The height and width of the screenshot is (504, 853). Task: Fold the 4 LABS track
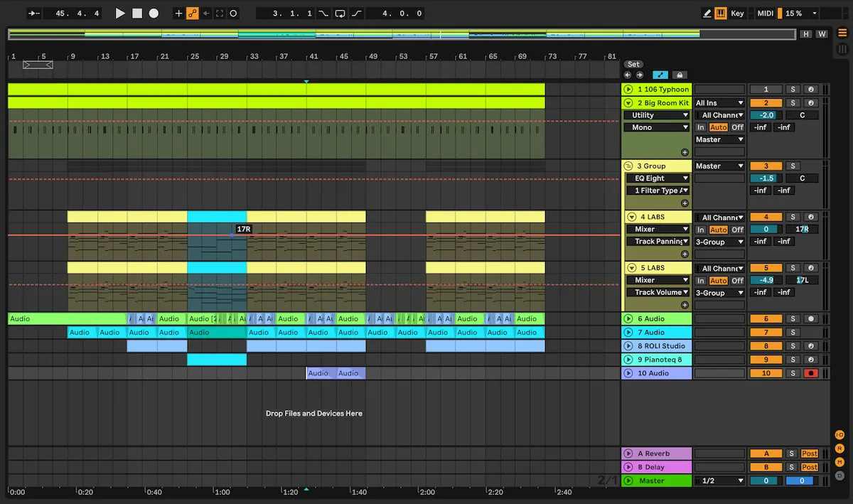(631, 218)
